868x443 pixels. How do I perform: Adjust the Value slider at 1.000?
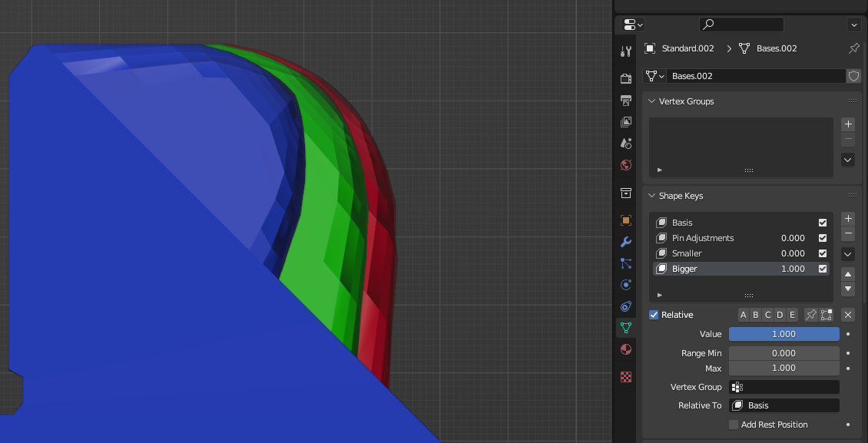coord(784,334)
